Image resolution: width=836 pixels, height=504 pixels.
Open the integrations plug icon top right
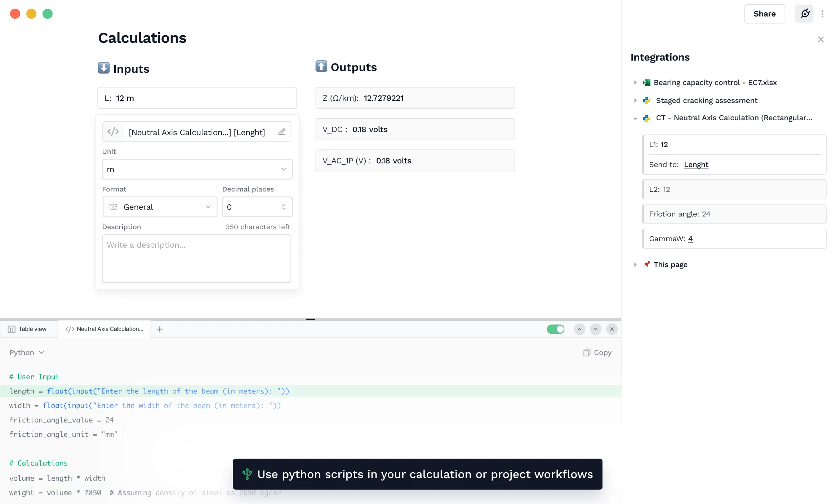[x=804, y=14]
